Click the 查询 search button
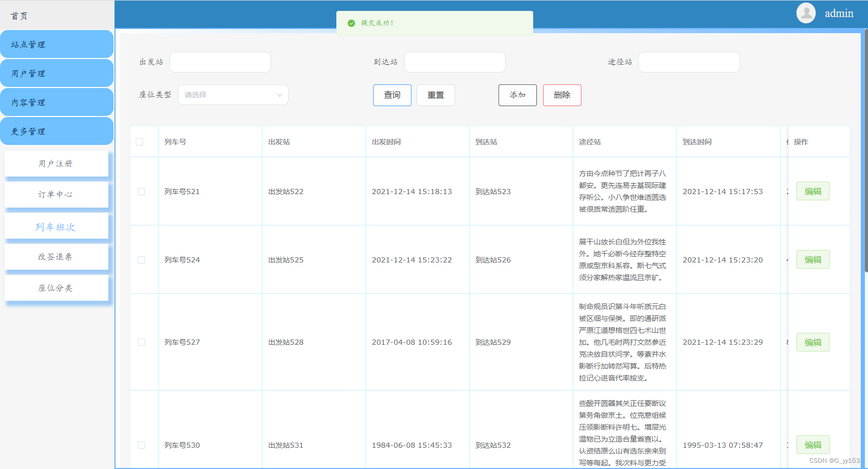Screen dimensions: 868x469 coord(392,95)
